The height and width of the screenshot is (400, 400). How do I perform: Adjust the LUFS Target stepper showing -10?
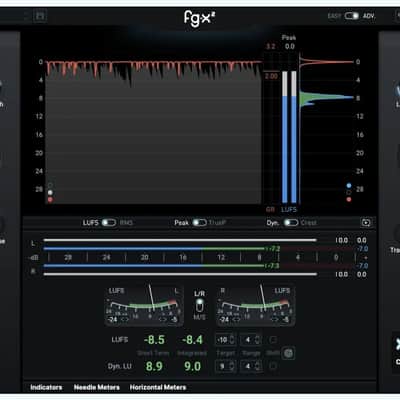pyautogui.click(x=226, y=340)
